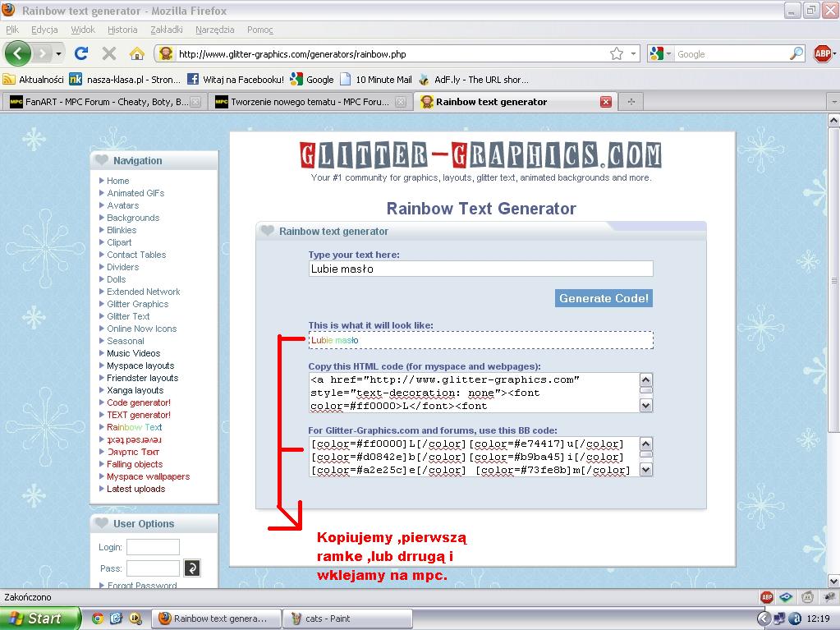Image resolution: width=840 pixels, height=630 pixels.
Task: Click the Firefox back arrow button
Action: coord(18,53)
